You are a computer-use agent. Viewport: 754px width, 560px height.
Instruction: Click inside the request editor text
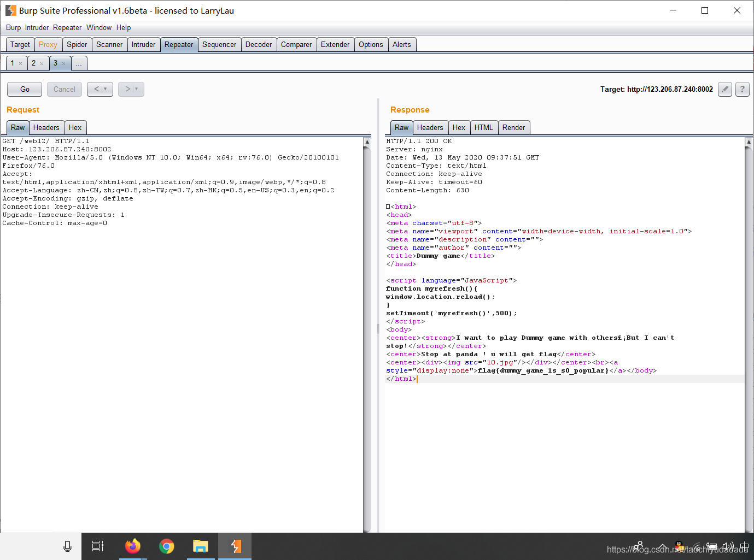[x=182, y=334]
